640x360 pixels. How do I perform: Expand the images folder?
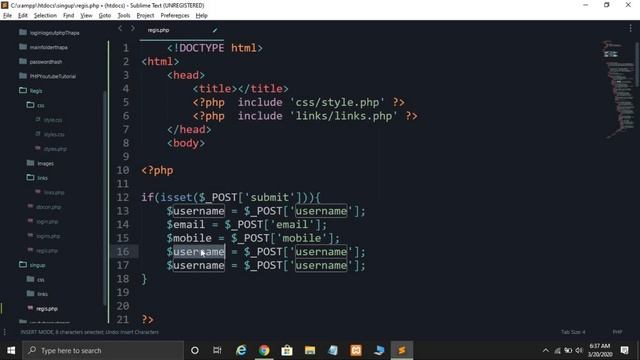coord(40,163)
